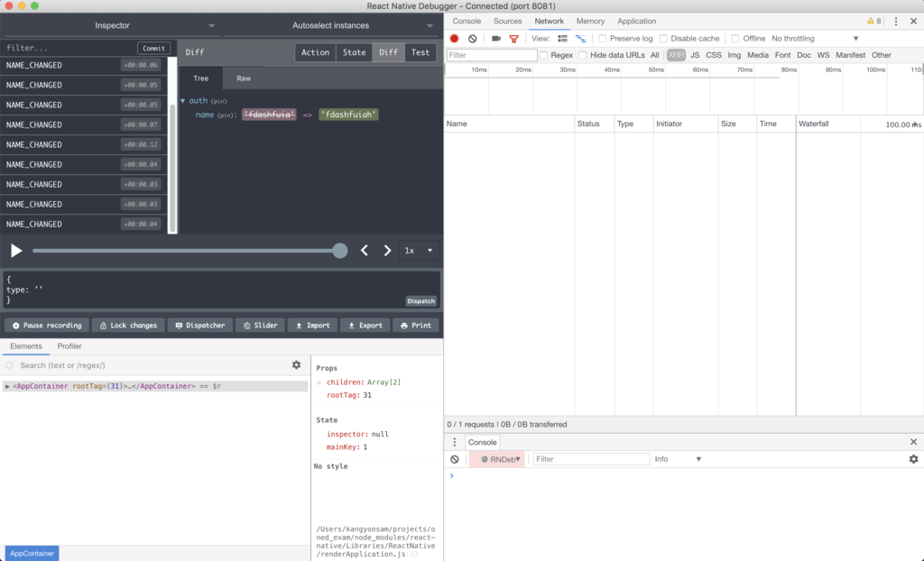Select the overview waterfall view icon
Image resolution: width=924 pixels, height=561 pixels.
(x=580, y=38)
